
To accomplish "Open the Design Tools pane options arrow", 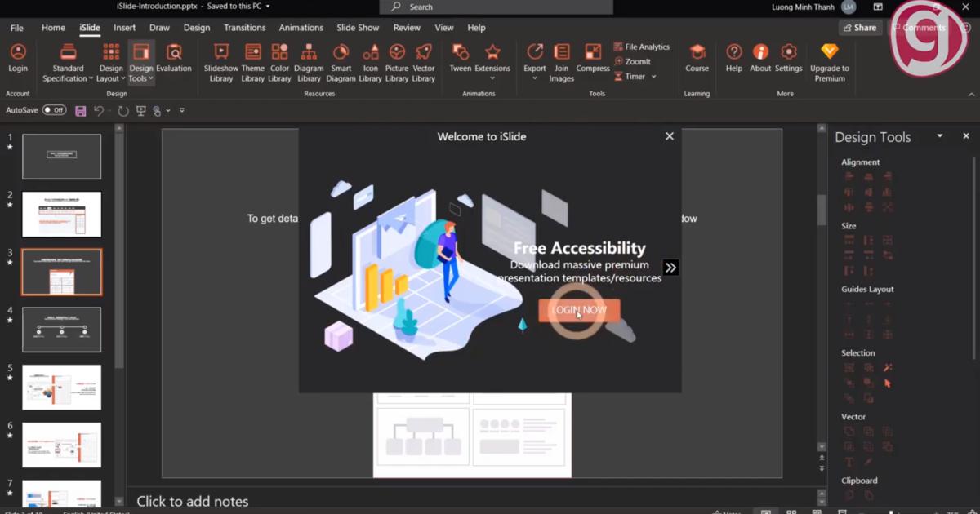I will [939, 136].
